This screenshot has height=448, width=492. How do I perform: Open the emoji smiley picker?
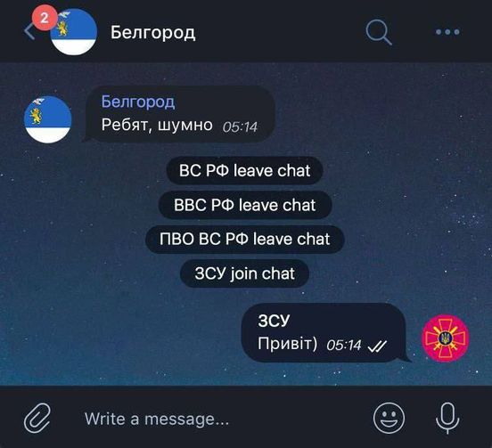pyautogui.click(x=389, y=419)
